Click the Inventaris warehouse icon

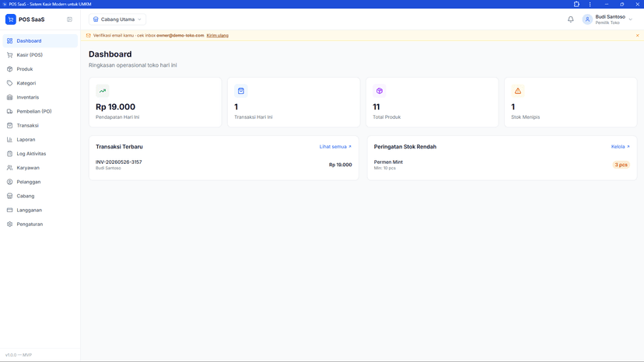point(10,97)
